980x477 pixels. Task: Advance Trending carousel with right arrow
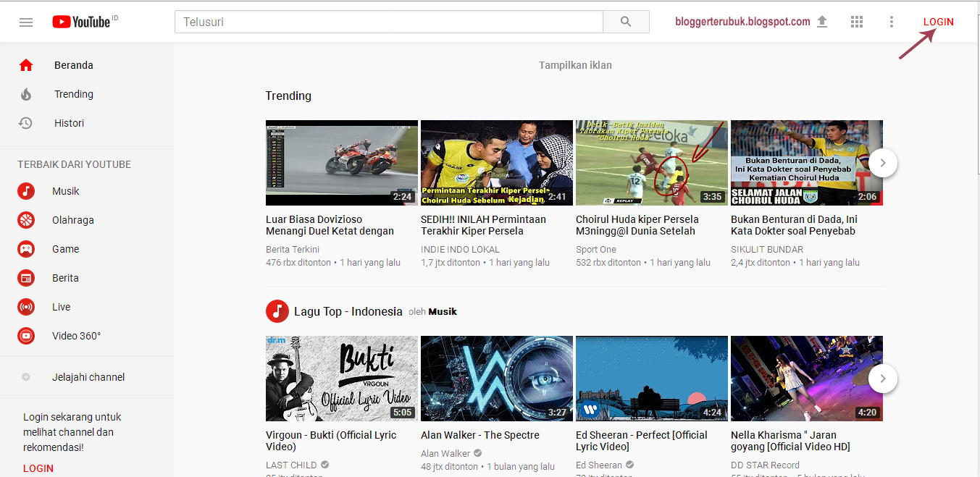click(882, 163)
